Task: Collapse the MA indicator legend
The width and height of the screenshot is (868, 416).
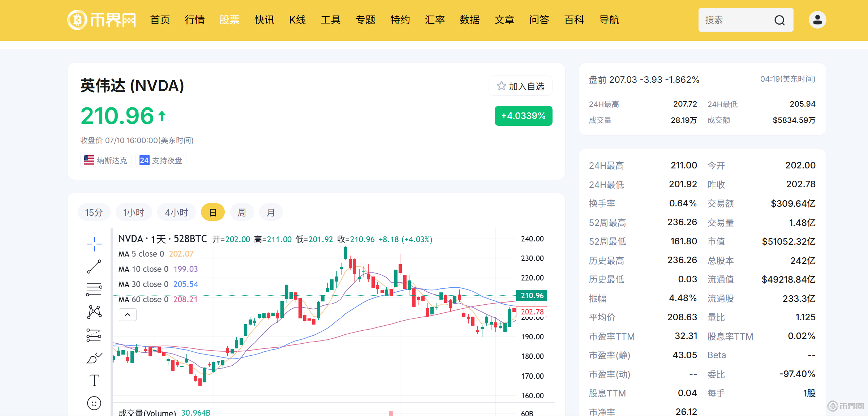Action: (x=128, y=315)
